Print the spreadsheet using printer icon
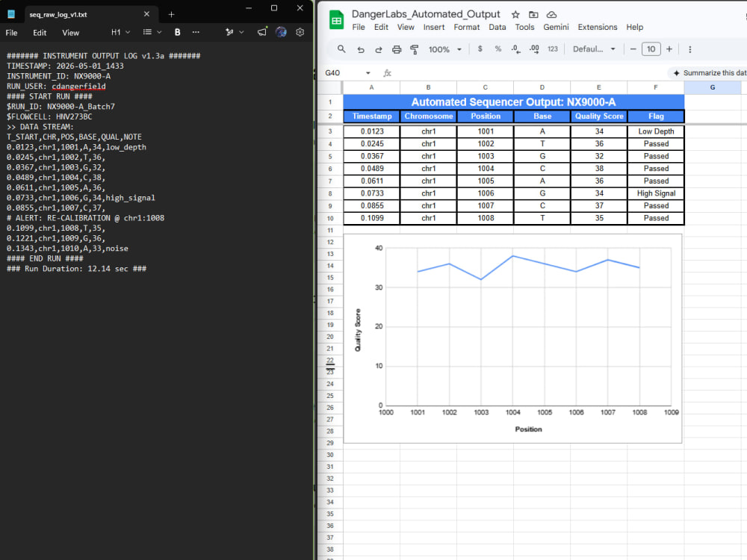Viewport: 747px width, 560px height. (397, 49)
